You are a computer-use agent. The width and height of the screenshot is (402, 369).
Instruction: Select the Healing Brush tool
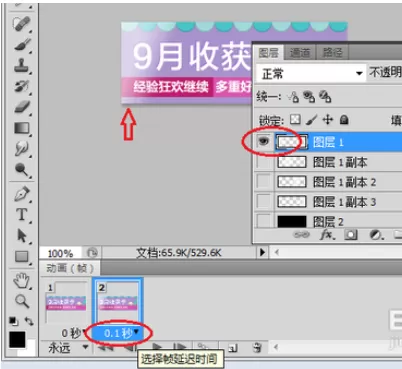click(22, 24)
